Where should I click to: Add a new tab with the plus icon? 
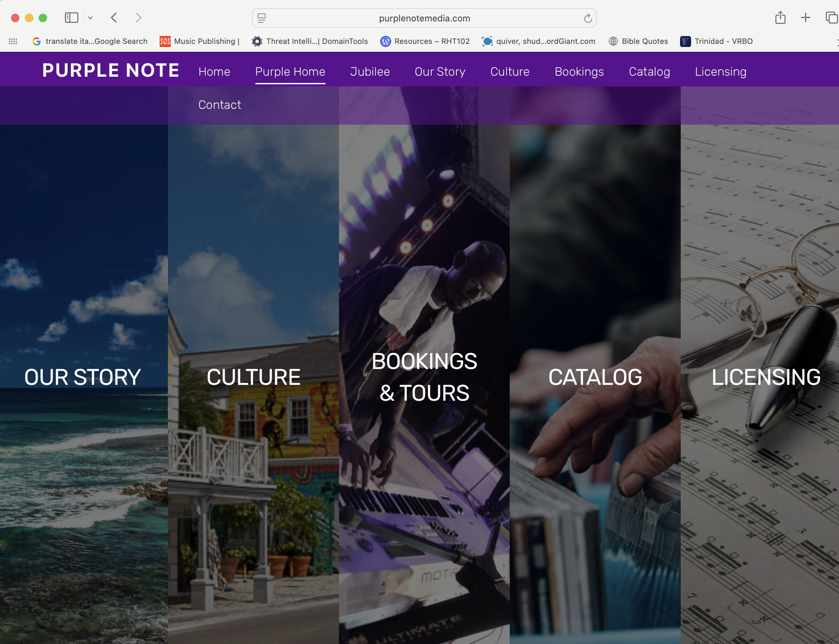click(805, 18)
